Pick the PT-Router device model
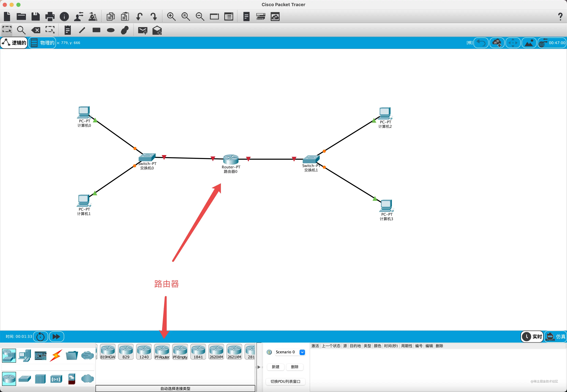The width and height of the screenshot is (567, 392). point(162,352)
